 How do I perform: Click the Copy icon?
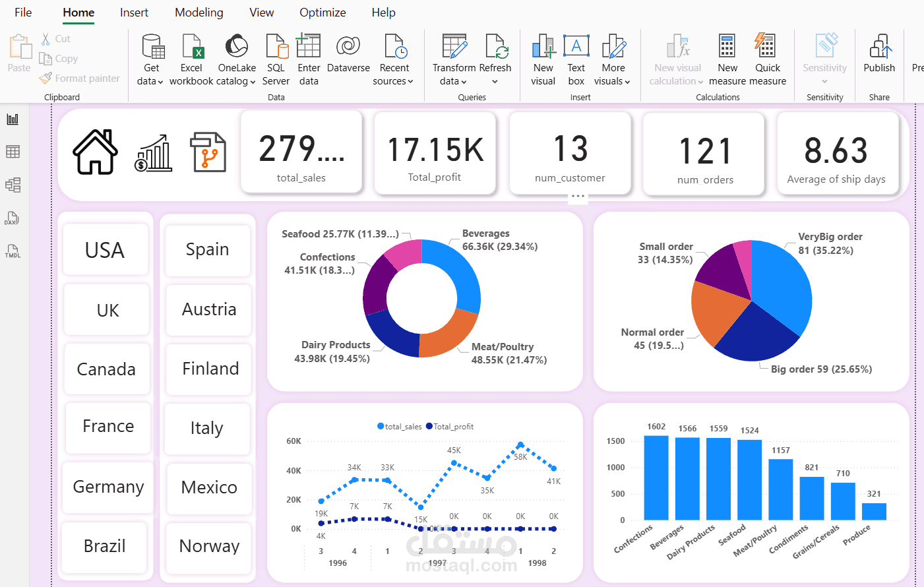[46, 59]
